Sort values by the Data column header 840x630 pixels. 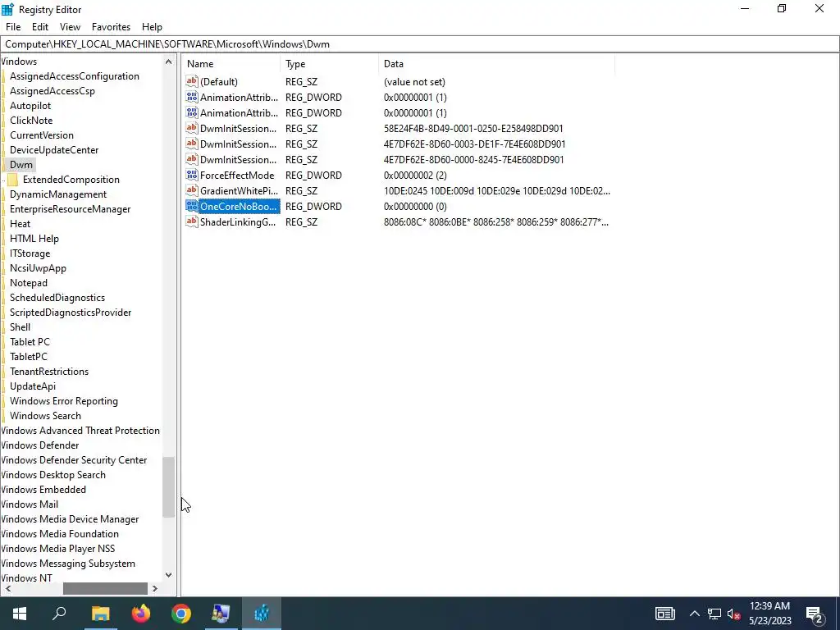[x=496, y=64]
